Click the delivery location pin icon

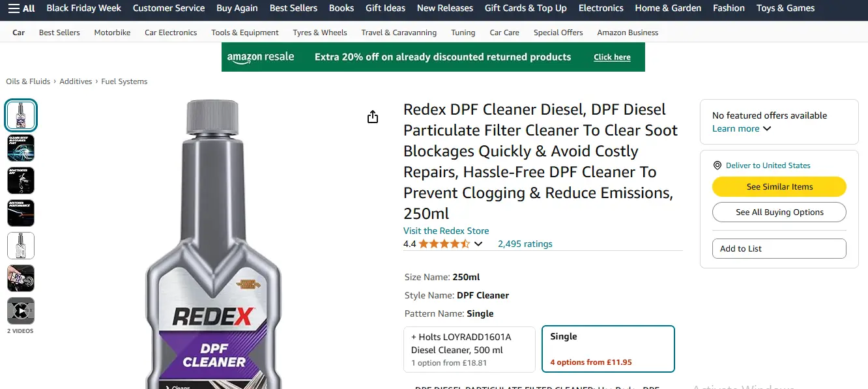[x=718, y=165]
